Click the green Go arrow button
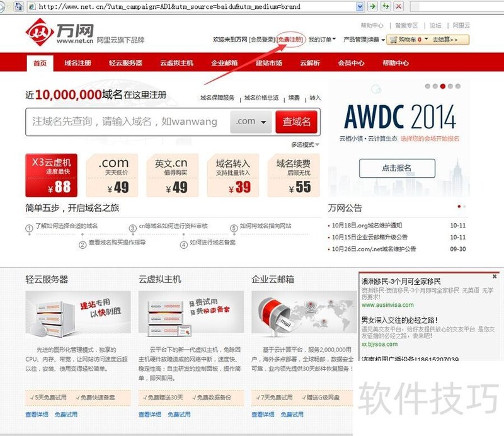 (x=372, y=6)
